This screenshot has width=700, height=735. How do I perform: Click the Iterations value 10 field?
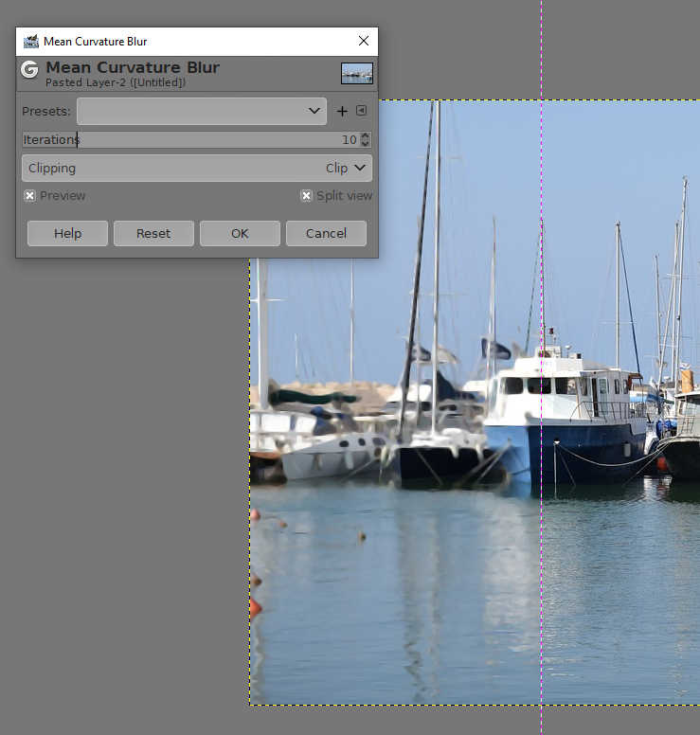348,139
